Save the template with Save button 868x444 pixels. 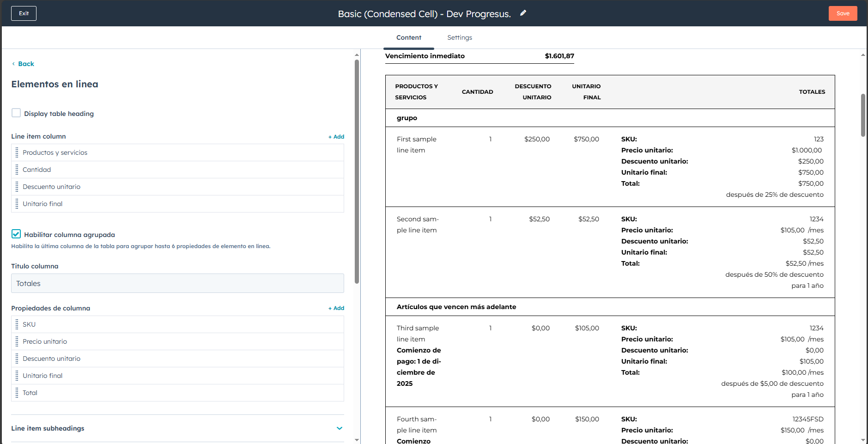point(843,13)
